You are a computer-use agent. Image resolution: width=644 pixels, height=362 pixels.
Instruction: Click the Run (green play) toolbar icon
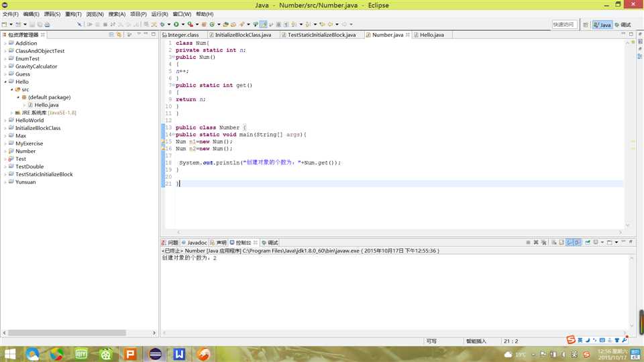point(176,24)
